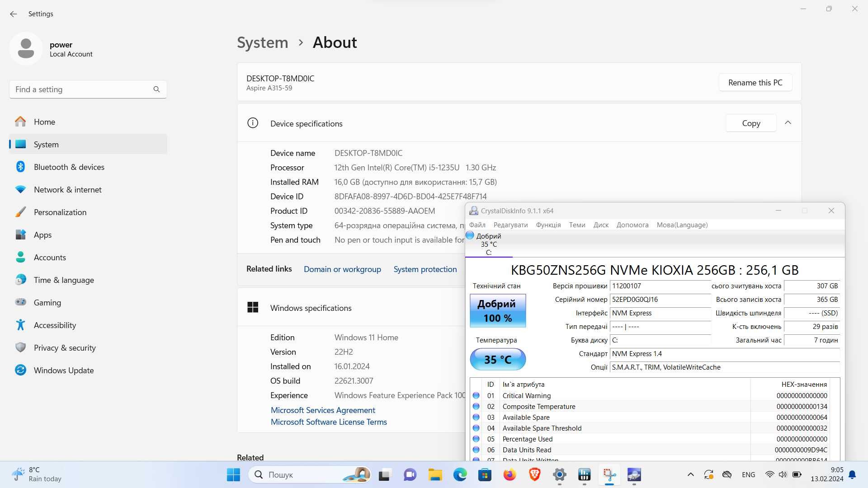This screenshot has width=868, height=488.
Task: Click the serial number field 52EPD0G0QJ16
Action: pyautogui.click(x=660, y=300)
